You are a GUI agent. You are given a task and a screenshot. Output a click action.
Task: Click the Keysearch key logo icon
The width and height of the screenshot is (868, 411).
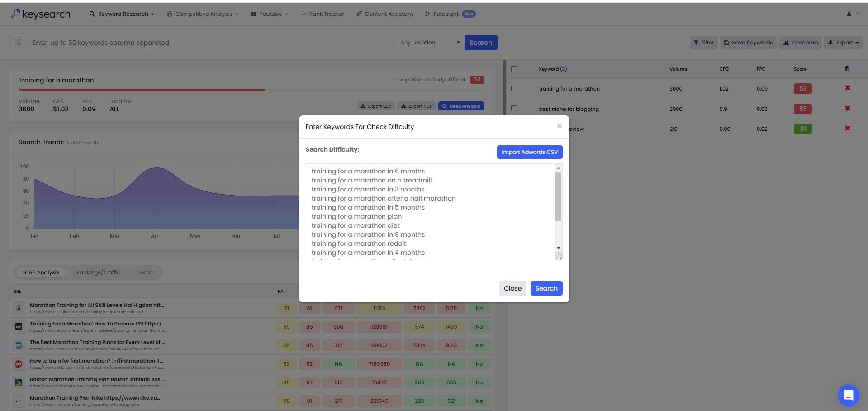point(15,14)
